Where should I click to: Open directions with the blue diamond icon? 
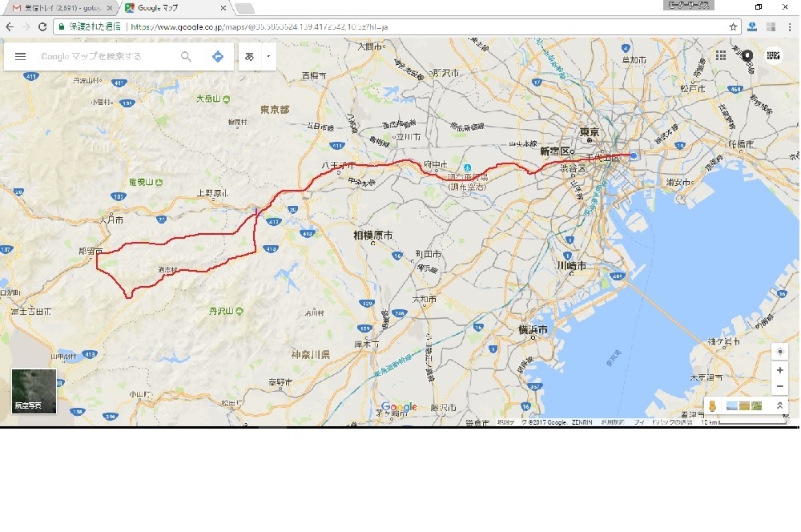click(x=218, y=56)
